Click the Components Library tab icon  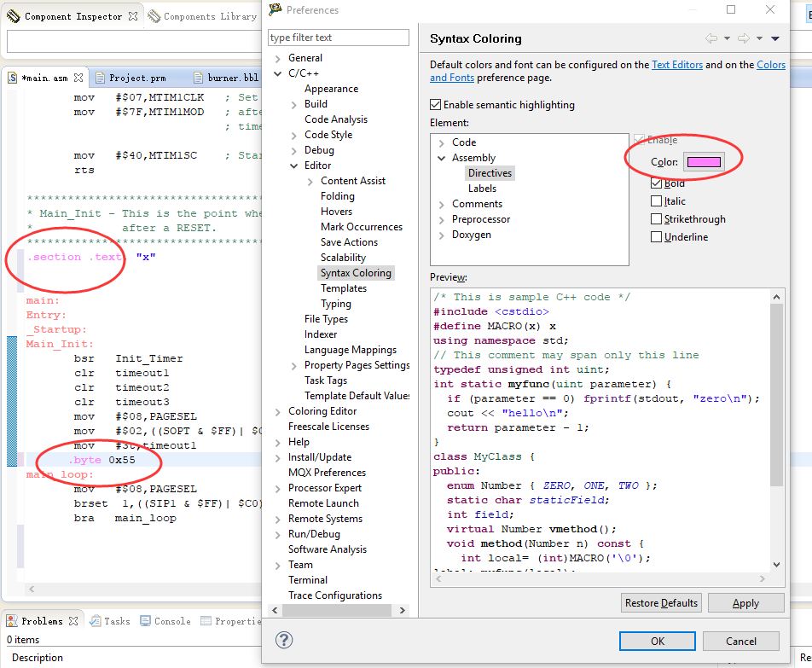click(x=154, y=16)
